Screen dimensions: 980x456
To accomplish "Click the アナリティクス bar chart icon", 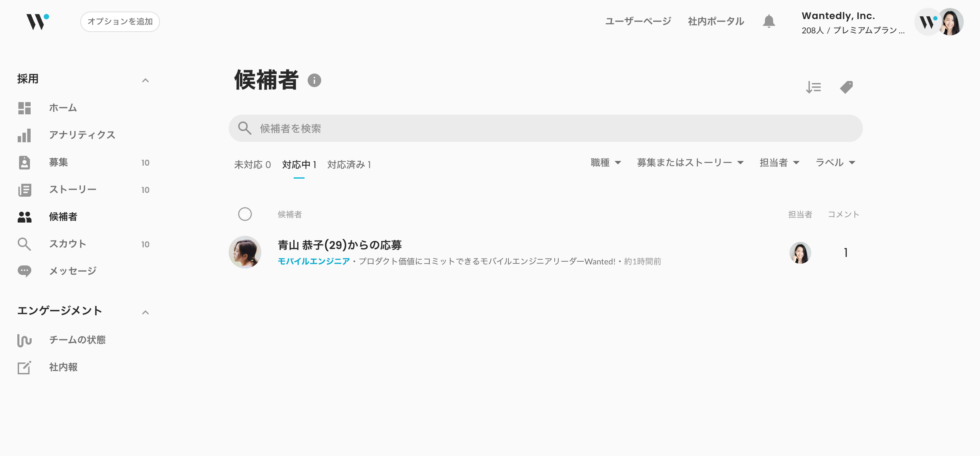I will [x=24, y=135].
